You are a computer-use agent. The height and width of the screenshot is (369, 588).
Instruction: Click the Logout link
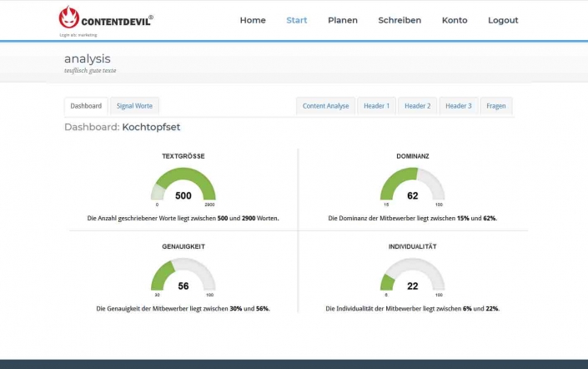tap(503, 20)
